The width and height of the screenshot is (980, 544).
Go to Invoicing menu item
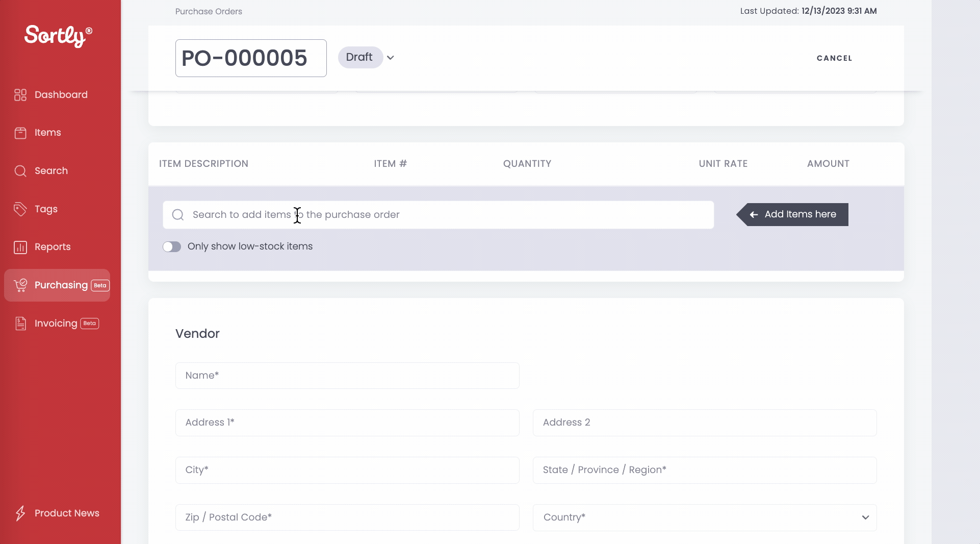57,324
